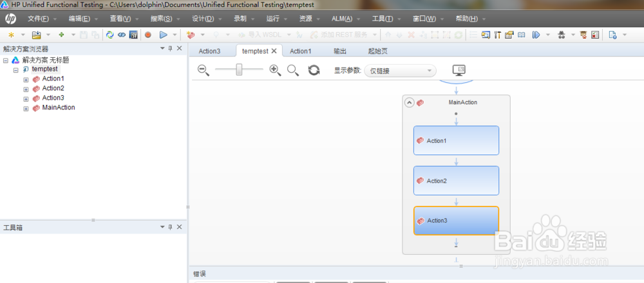Run the test with the blue Play button
The image size is (644, 283).
click(x=164, y=35)
